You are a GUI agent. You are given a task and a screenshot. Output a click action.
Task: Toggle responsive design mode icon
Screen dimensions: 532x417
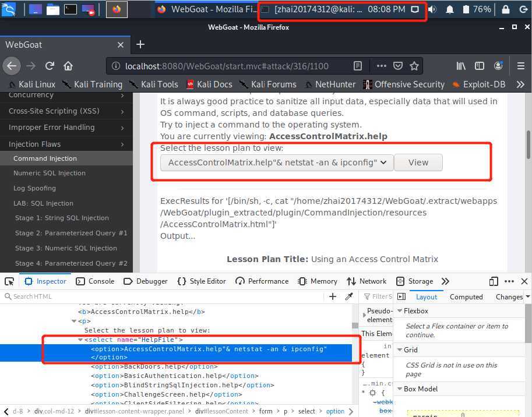click(x=494, y=281)
